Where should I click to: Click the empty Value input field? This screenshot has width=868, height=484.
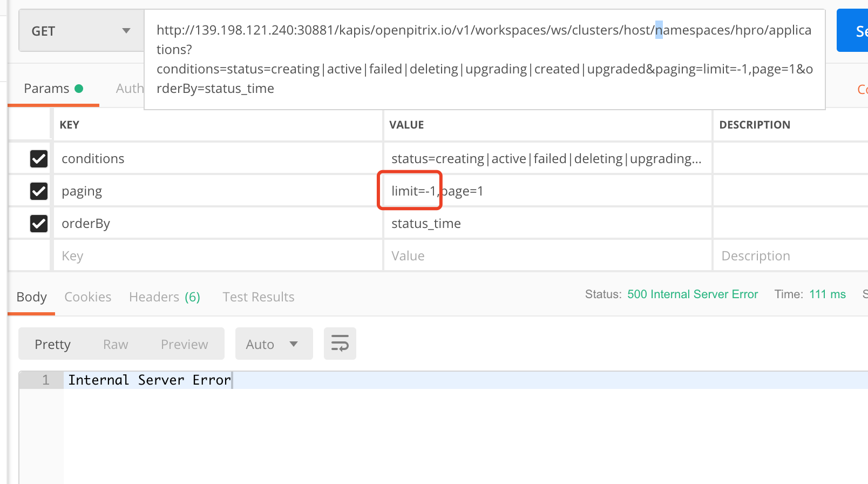click(x=548, y=256)
